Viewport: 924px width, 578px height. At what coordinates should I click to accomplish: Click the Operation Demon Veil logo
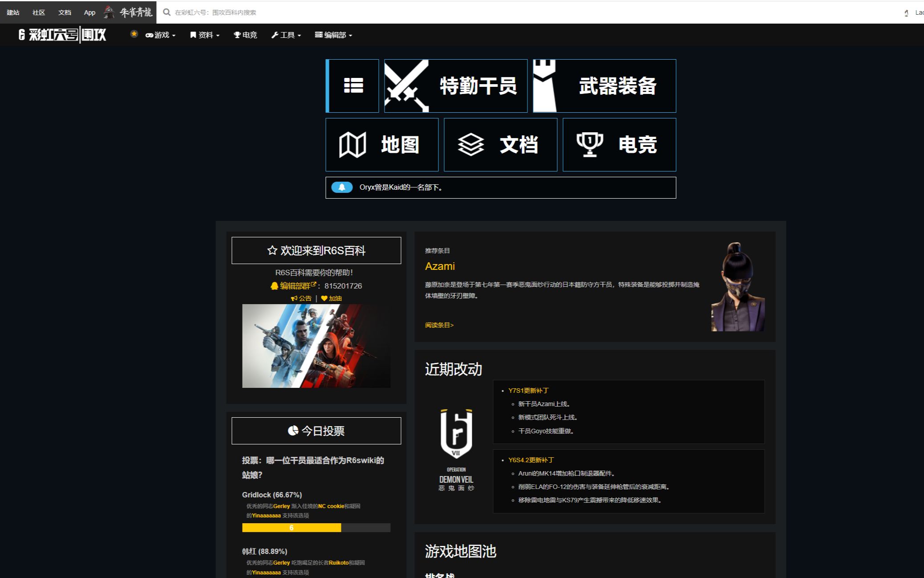456,450
